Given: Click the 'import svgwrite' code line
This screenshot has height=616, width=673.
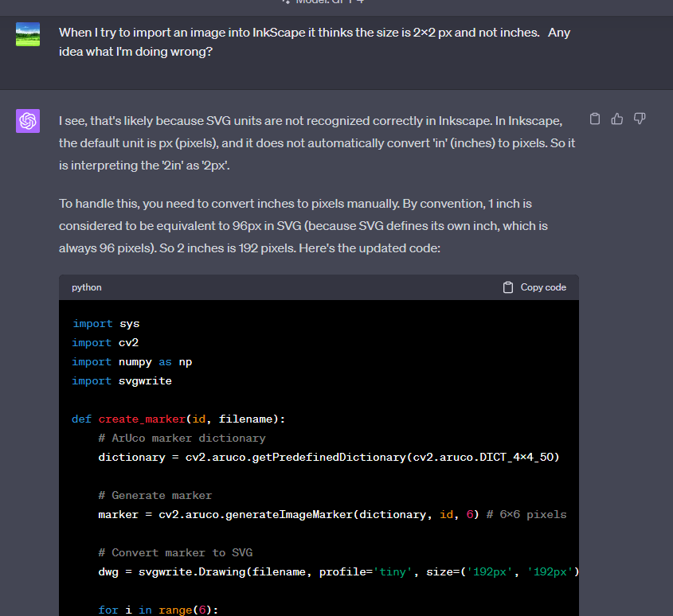Looking at the screenshot, I should [x=122, y=381].
